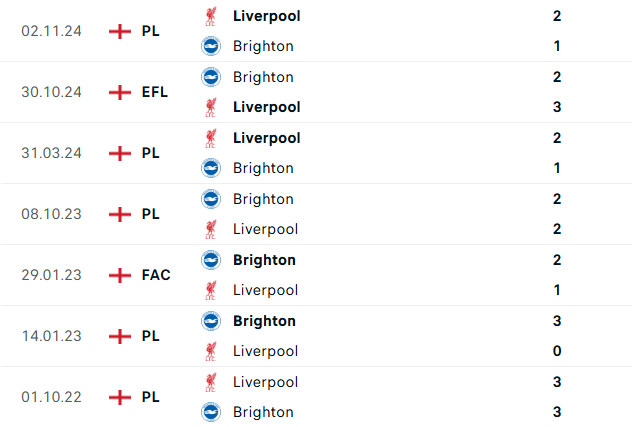This screenshot has height=427, width=632.
Task: Click Liverpool crest in 02.11.24 match
Action: click(210, 16)
